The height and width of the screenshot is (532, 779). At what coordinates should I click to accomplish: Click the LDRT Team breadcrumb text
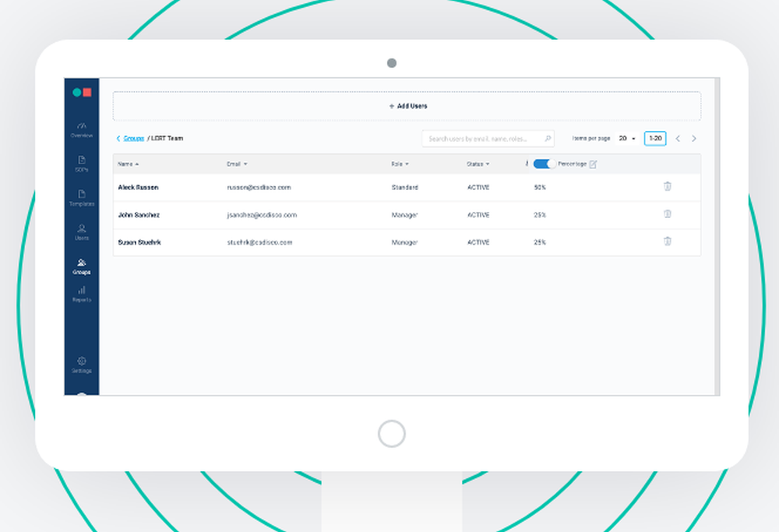tap(167, 139)
